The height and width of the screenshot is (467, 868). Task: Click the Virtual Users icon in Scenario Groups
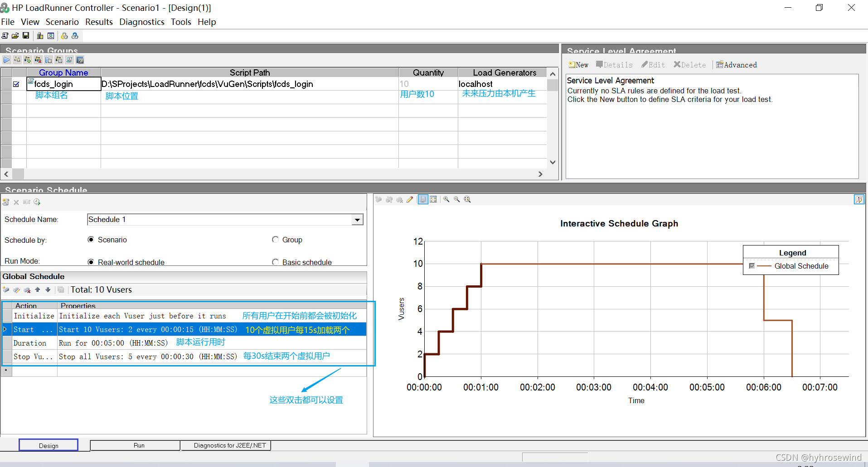pos(17,60)
